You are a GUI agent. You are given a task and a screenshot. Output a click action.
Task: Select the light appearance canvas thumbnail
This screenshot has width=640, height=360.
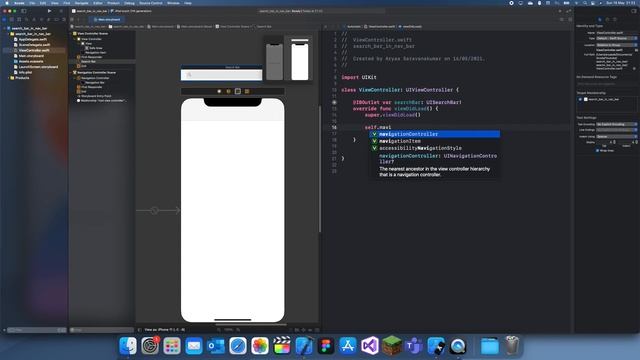click(300, 59)
